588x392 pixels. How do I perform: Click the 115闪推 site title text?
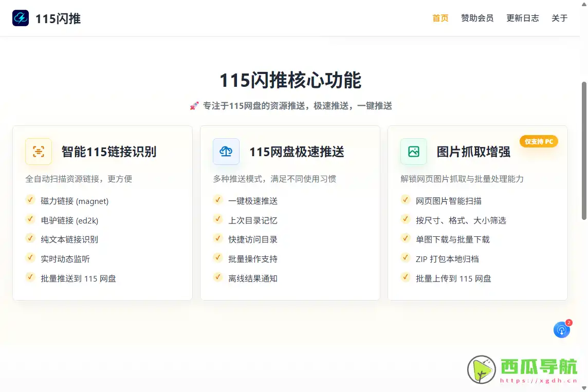tap(58, 18)
